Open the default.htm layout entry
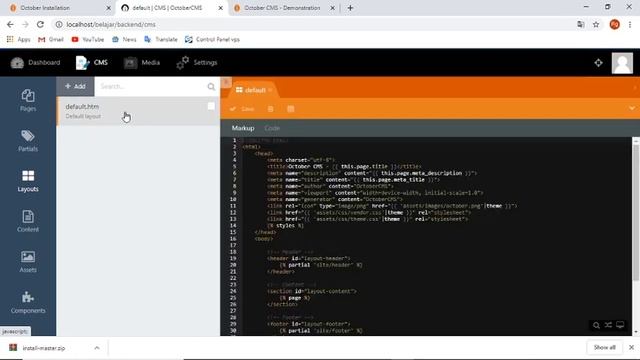The width and height of the screenshot is (640, 360). pyautogui.click(x=138, y=111)
